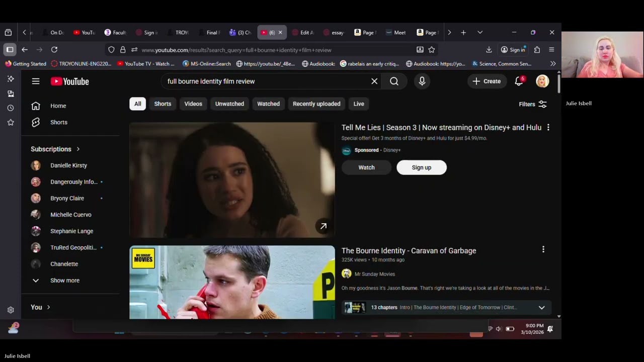Open MS-Online::Search bookmark
This screenshot has width=644, height=362.
pos(207,64)
